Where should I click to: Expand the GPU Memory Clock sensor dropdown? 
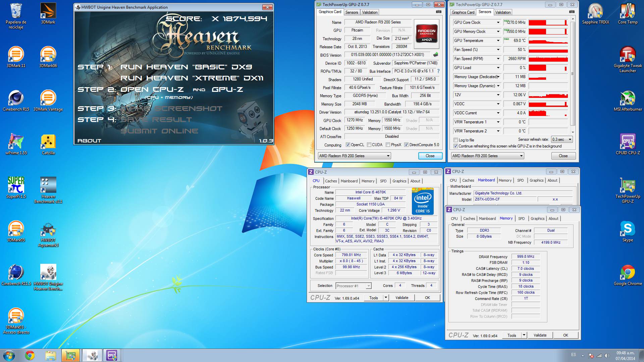[x=498, y=32]
